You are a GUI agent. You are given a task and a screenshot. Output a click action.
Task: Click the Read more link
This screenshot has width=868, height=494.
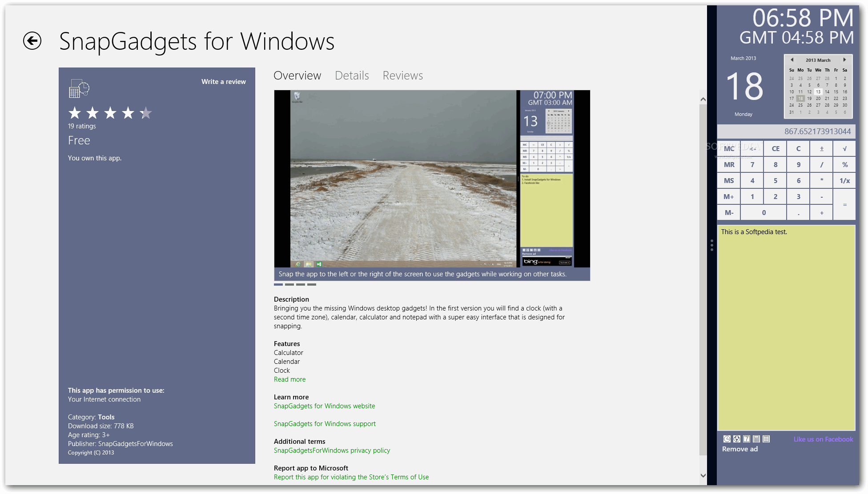[290, 379]
